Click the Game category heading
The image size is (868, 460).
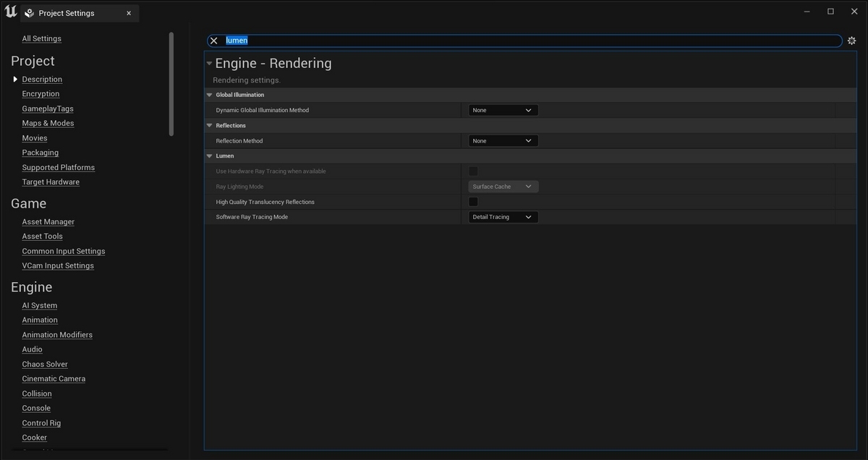tap(28, 203)
